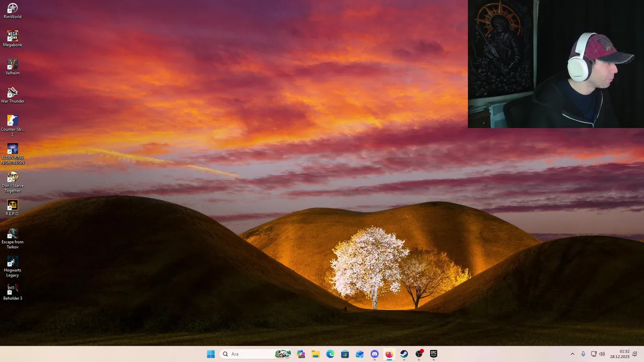Viewport: 644px width, 362px height.
Task: Select the R.E.P.O. desktop icon
Action: click(x=13, y=208)
